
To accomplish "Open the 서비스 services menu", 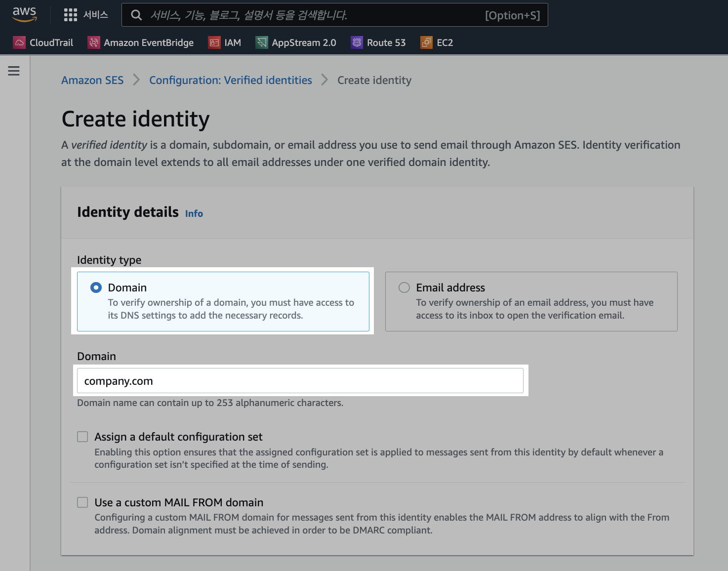I will tap(95, 15).
